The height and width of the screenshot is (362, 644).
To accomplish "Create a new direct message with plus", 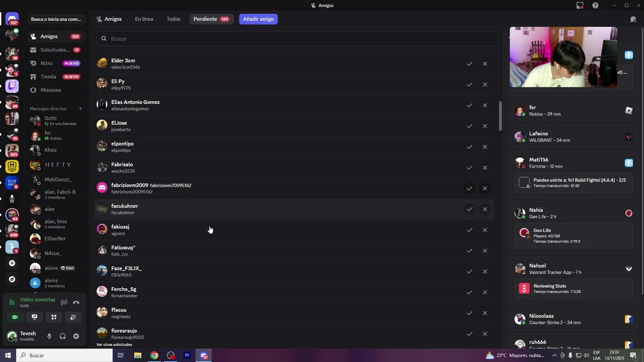I will click(x=80, y=109).
